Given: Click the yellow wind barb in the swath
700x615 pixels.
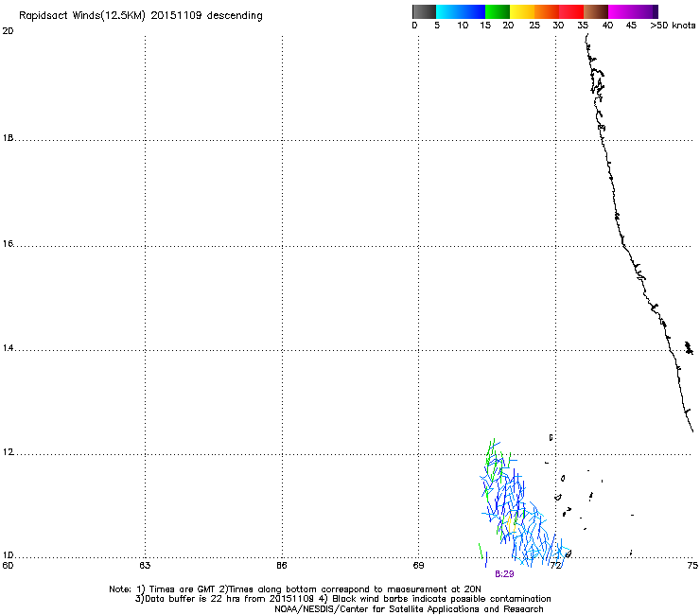Looking at the screenshot, I should (x=511, y=523).
